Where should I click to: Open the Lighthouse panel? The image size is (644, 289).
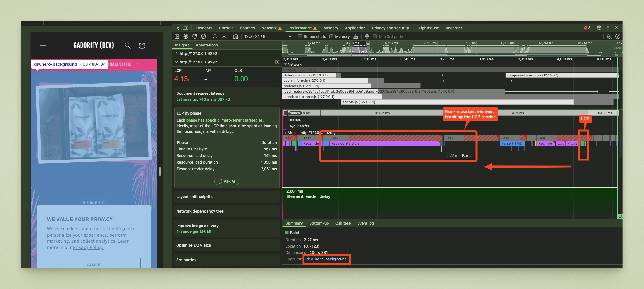[x=429, y=28]
